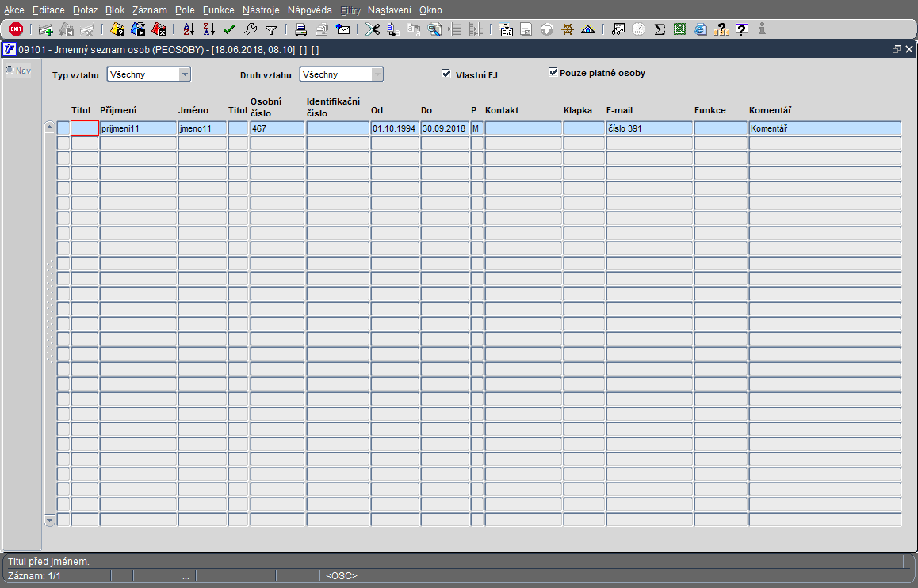Image resolution: width=918 pixels, height=588 pixels.
Task: Open the Funkce menu
Action: (218, 10)
